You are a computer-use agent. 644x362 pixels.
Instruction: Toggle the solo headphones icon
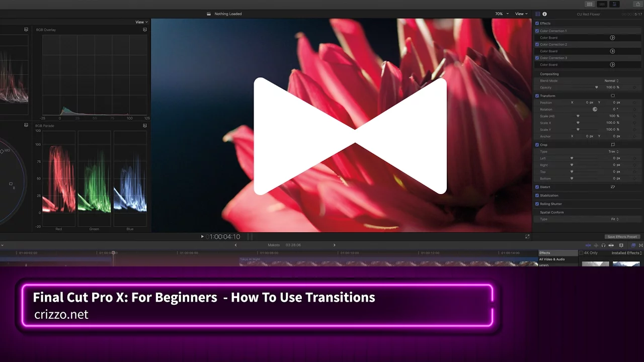click(603, 245)
